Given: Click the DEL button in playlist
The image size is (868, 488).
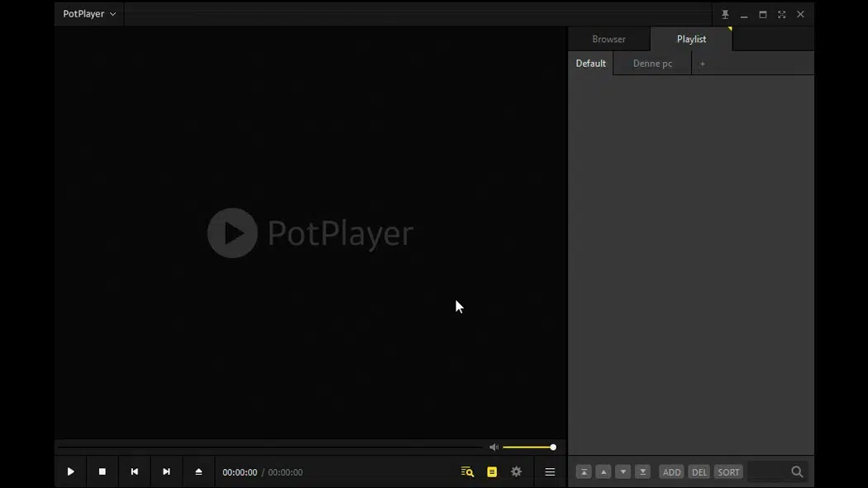Looking at the screenshot, I should 699,472.
